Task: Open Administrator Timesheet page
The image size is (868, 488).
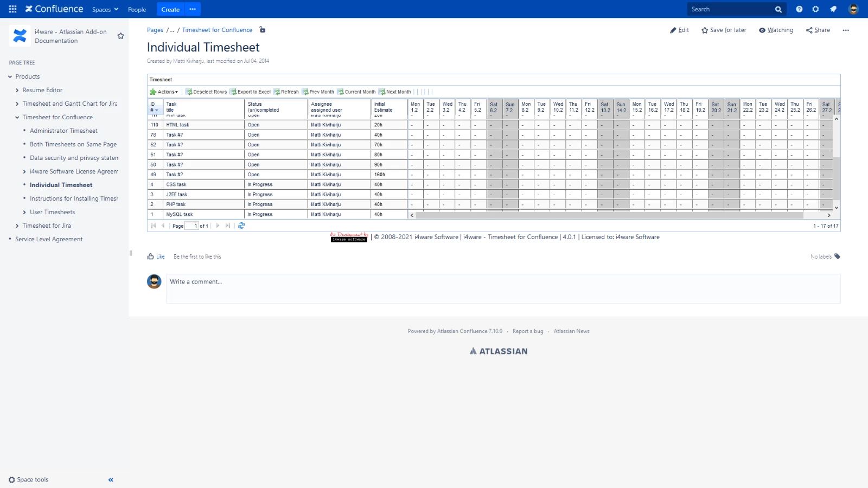Action: [x=63, y=131]
